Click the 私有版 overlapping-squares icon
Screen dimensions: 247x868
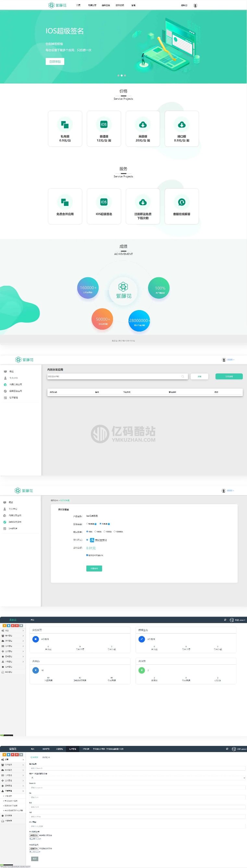65,125
